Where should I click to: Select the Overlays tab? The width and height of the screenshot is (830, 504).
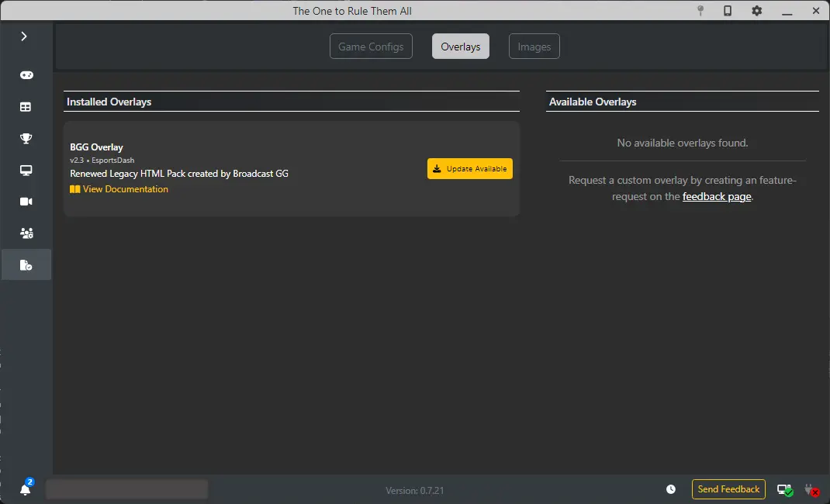[461, 47]
